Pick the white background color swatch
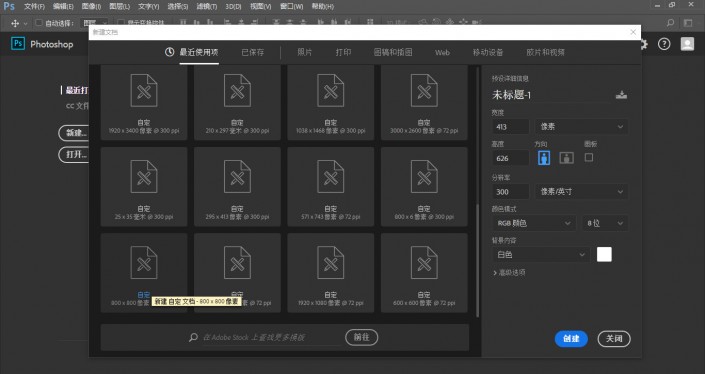The image size is (705, 374). point(604,254)
